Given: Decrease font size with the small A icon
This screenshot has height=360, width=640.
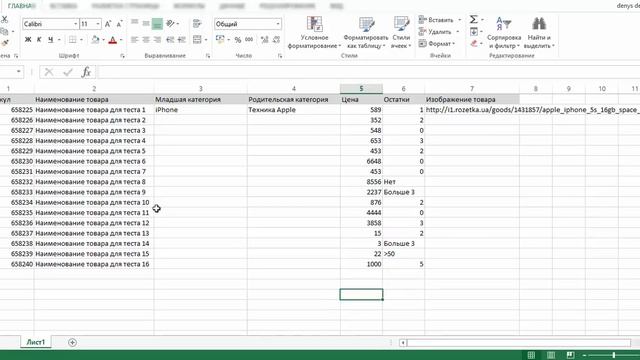Looking at the screenshot, I should (119, 24).
